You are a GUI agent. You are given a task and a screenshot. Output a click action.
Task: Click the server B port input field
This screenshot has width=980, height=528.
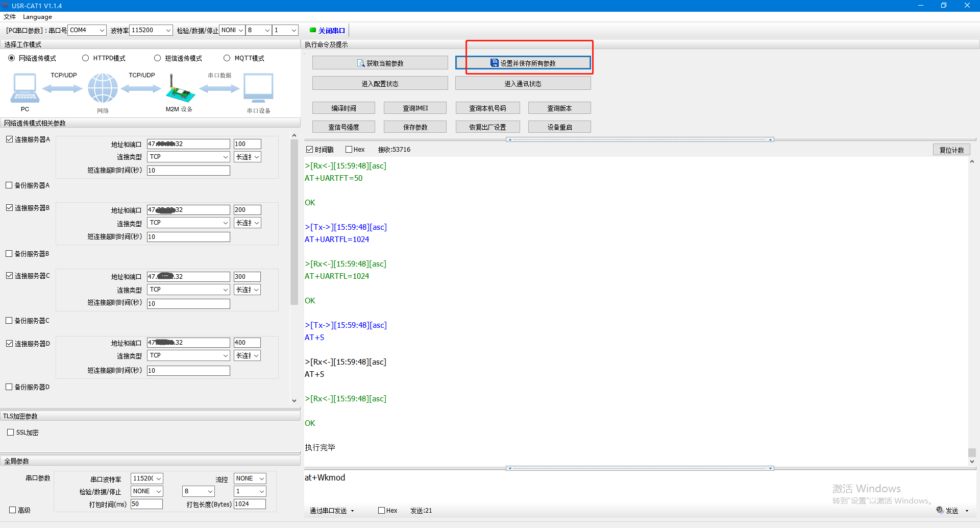tap(247, 210)
